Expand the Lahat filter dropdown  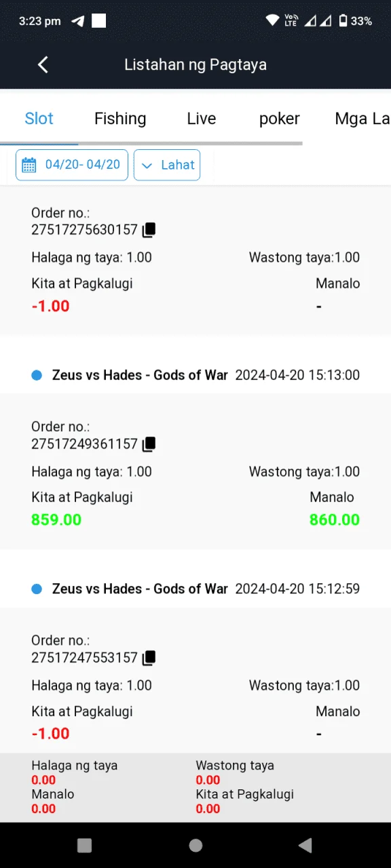(167, 165)
